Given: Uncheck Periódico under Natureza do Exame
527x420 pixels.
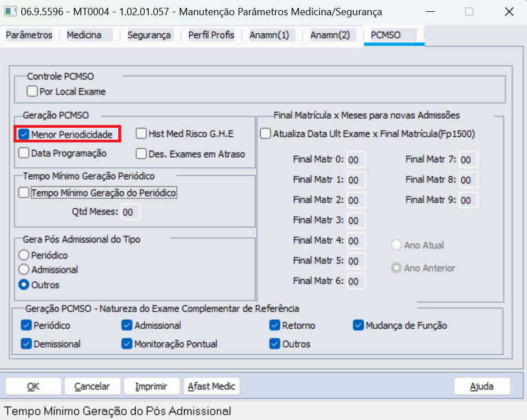Looking at the screenshot, I should coord(26,325).
